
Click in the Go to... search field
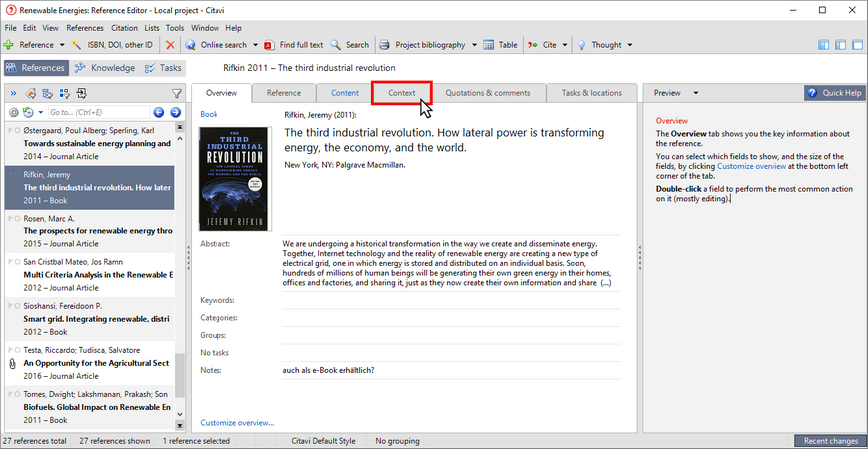(x=99, y=113)
